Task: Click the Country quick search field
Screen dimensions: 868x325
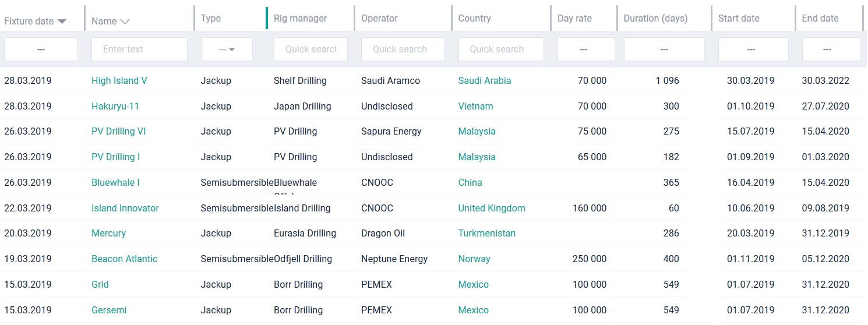Action: 501,50
